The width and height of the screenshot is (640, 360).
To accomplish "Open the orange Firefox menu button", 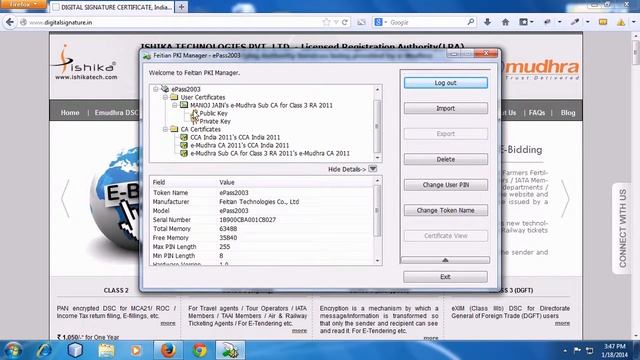I will click(x=22, y=4).
